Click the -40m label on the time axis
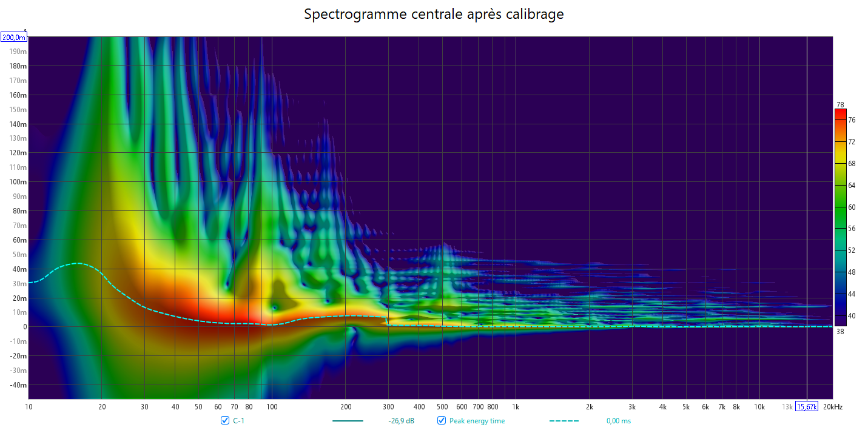Image resolution: width=868 pixels, height=430 pixels. (x=19, y=385)
